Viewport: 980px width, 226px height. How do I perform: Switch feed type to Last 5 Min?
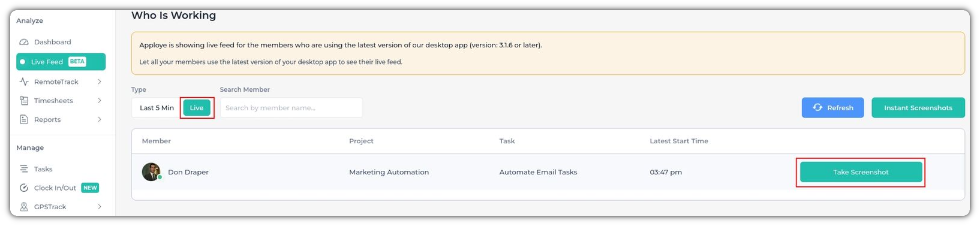(157, 108)
